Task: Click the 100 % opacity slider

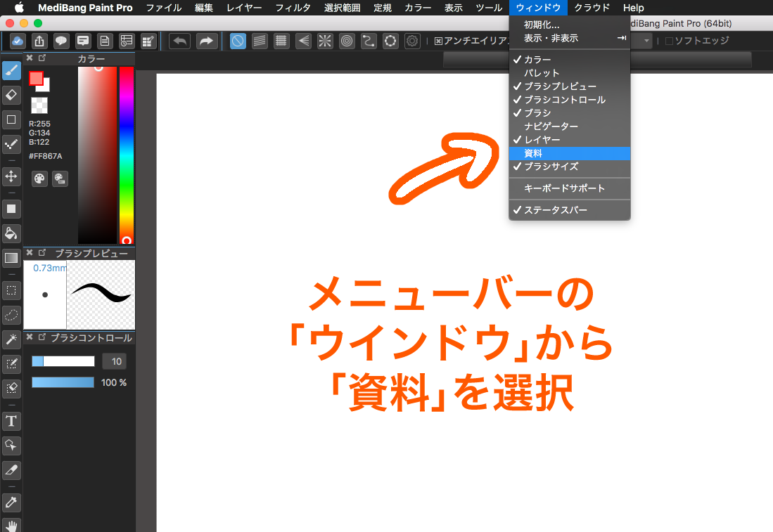Action: coord(63,382)
